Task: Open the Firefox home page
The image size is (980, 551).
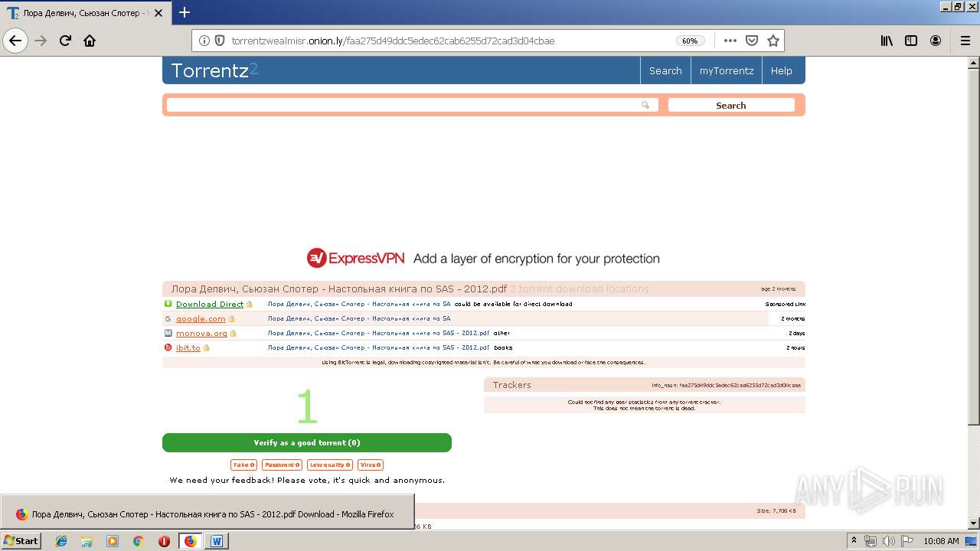Action: point(90,41)
